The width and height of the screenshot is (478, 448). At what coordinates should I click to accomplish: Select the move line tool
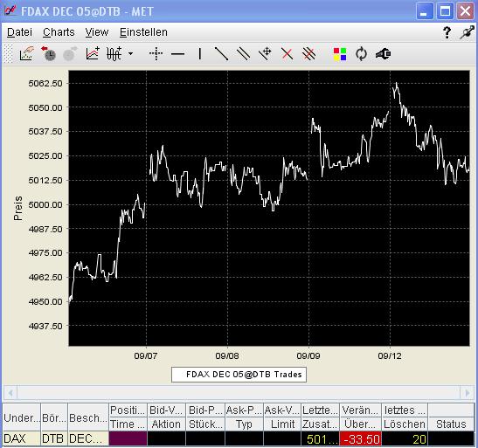click(x=265, y=54)
